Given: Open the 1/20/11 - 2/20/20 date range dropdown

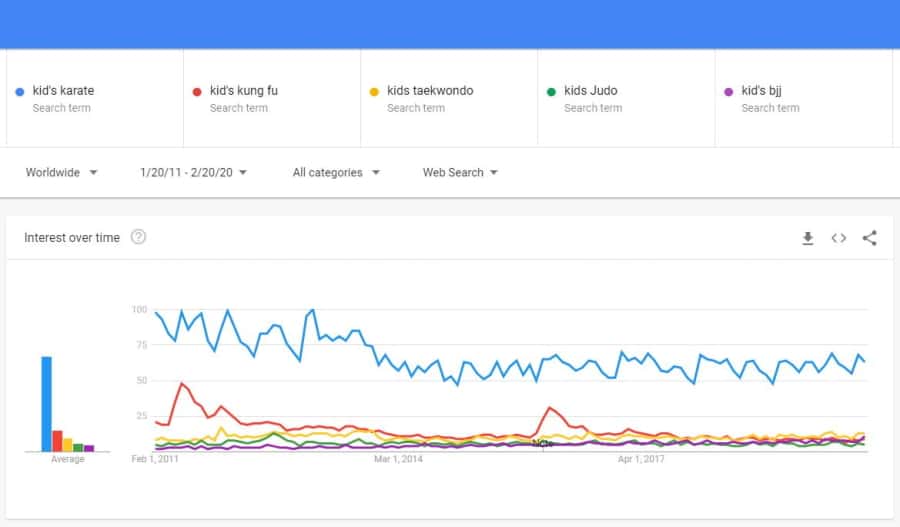Looking at the screenshot, I should click(193, 172).
